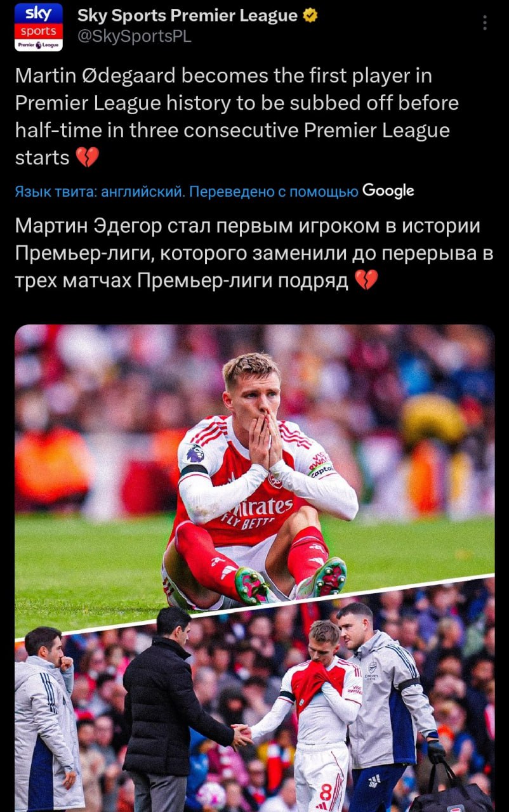509x812 pixels.
Task: Tap the three-dot more options menu
Action: tap(485, 23)
